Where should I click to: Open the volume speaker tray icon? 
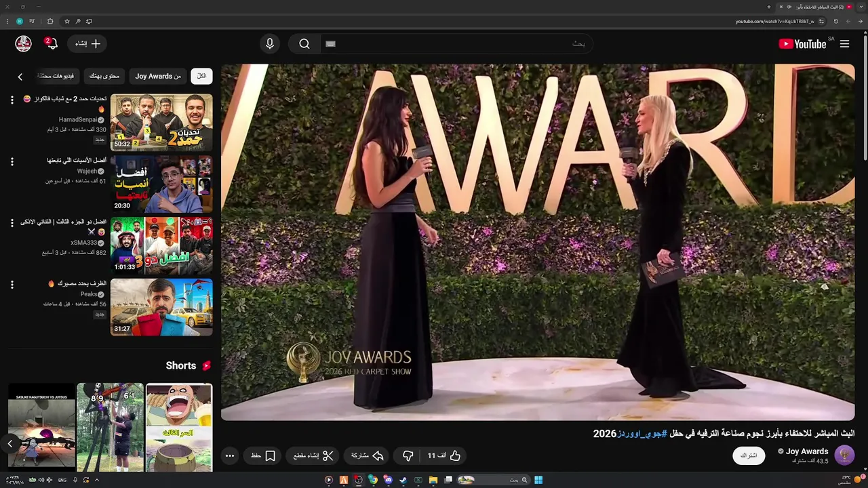[41, 480]
